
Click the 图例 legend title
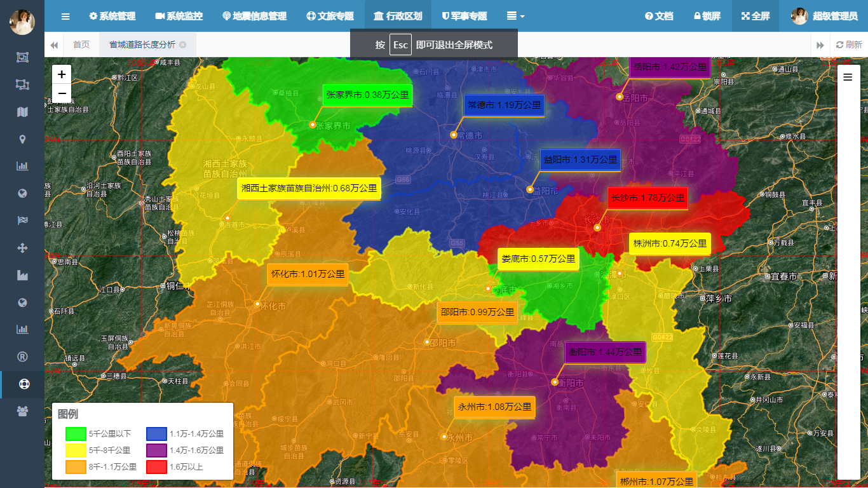pos(68,414)
